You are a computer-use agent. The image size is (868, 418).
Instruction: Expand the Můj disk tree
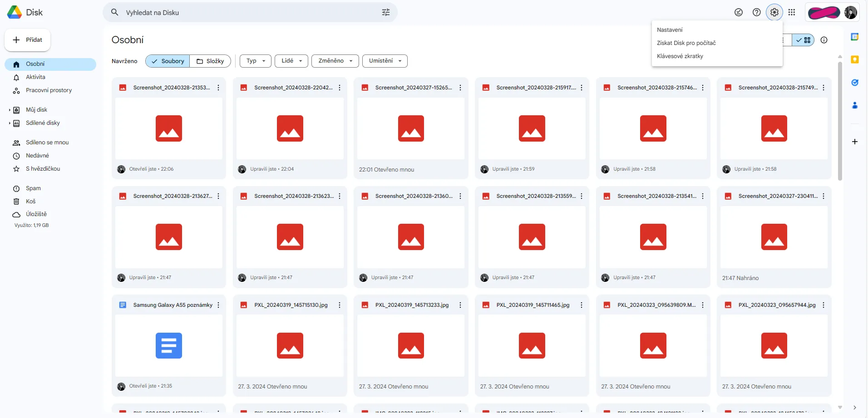[x=10, y=110]
